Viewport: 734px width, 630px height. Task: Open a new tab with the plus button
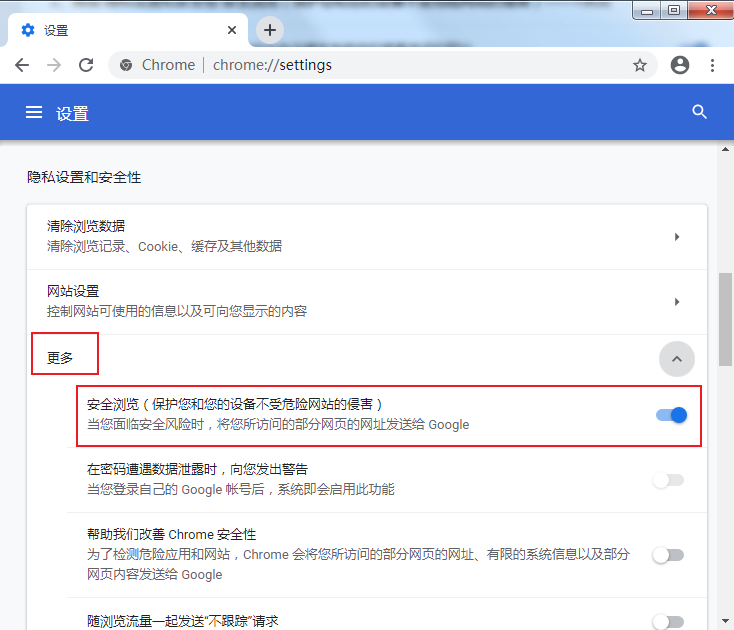[x=270, y=30]
